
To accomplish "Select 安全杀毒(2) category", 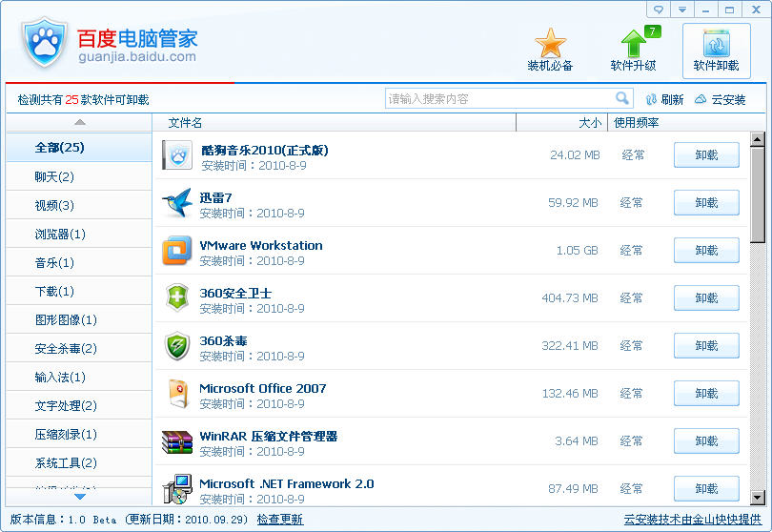I will [79, 348].
